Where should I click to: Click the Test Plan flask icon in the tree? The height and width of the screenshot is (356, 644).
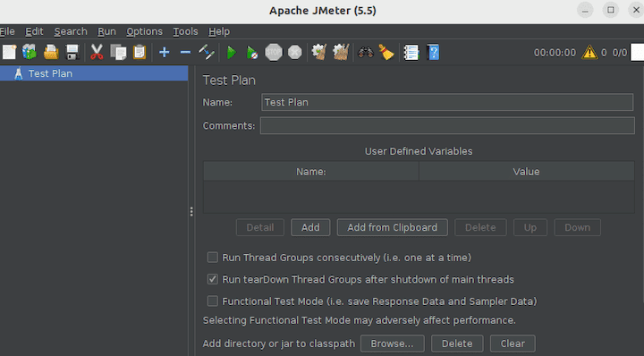click(x=19, y=73)
